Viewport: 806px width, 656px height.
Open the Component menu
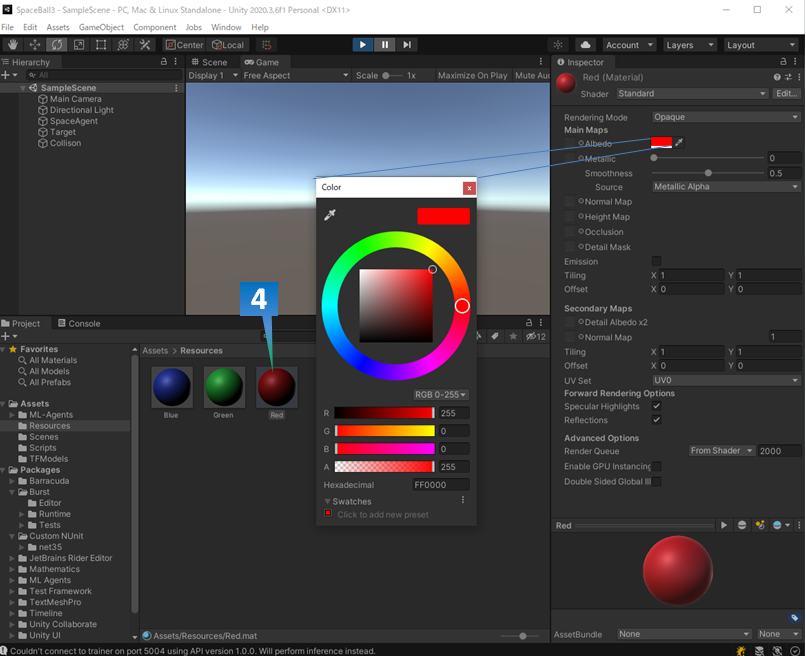point(154,27)
